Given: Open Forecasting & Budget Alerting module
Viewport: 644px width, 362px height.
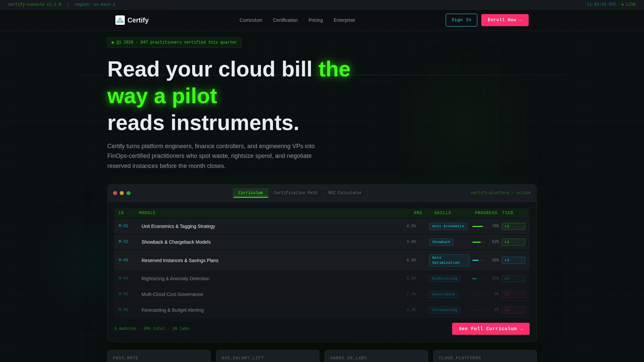Looking at the screenshot, I should 172,310.
